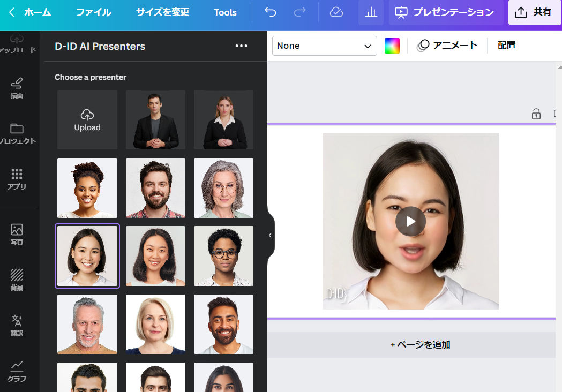Open the Tools menu

click(x=225, y=12)
